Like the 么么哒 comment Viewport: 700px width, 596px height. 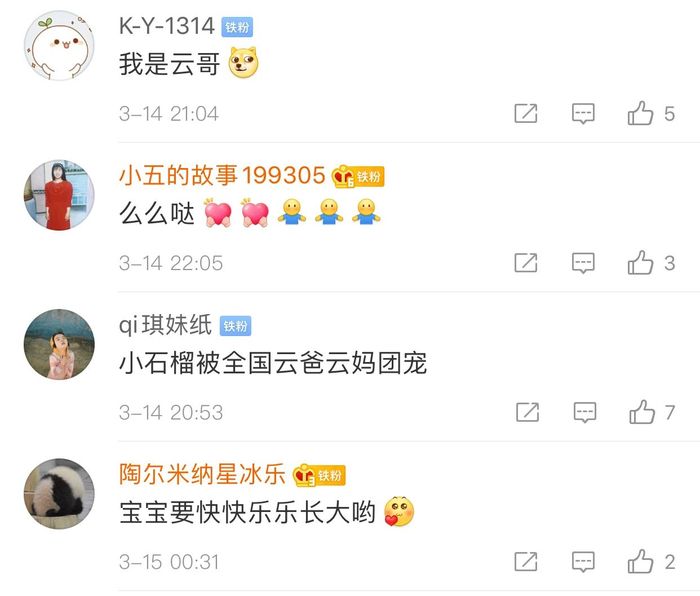click(640, 263)
